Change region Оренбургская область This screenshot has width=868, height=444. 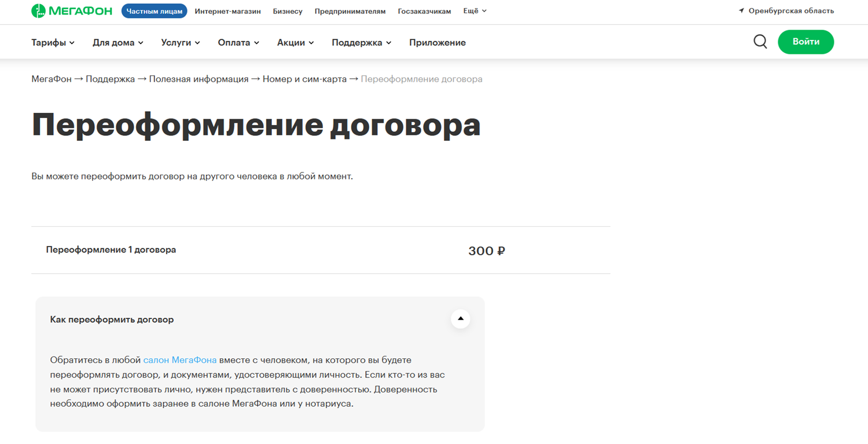point(791,11)
